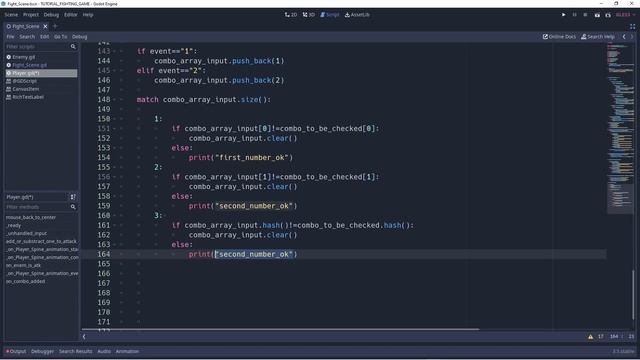The image size is (640, 360).
Task: Open the Scene menu
Action: [x=11, y=15]
